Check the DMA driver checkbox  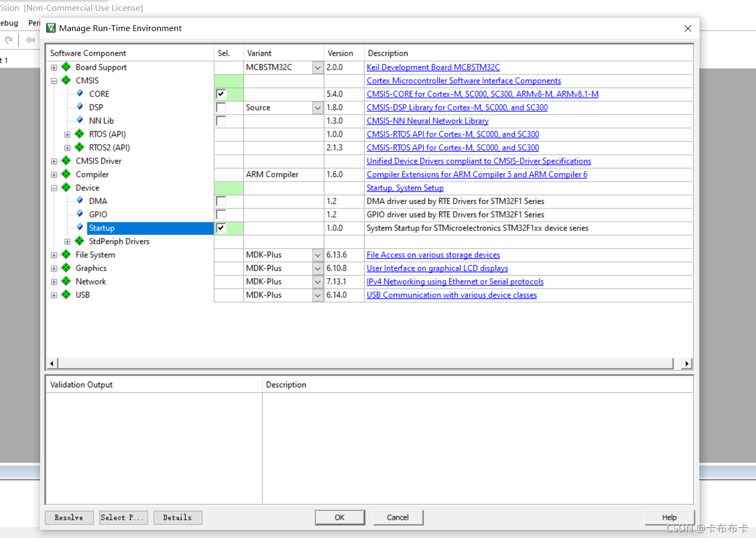coord(221,201)
